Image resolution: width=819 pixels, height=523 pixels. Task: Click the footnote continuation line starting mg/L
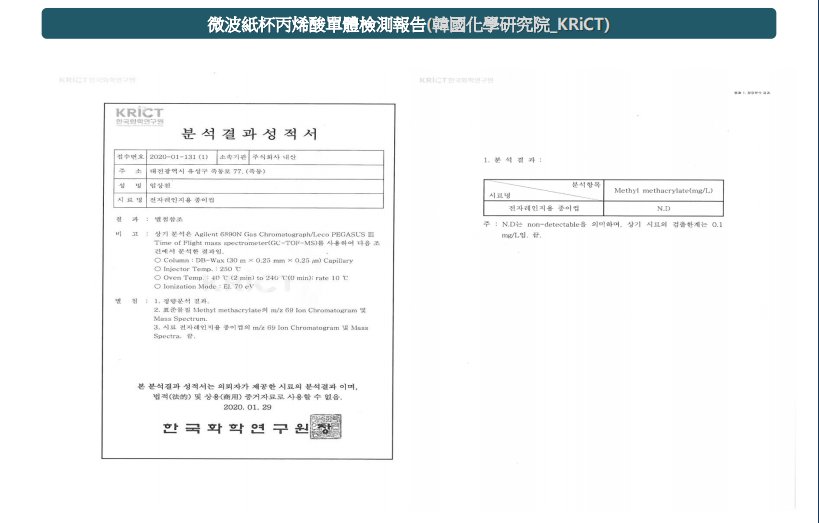tap(521, 235)
